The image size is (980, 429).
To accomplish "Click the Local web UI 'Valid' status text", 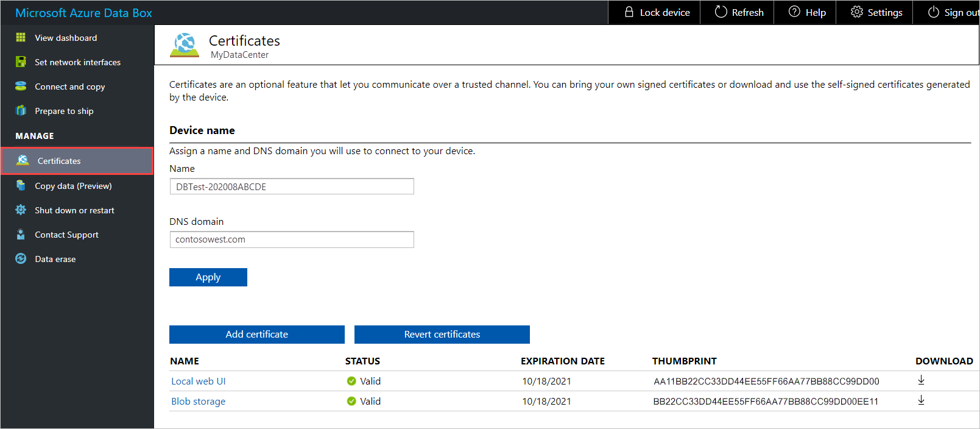I will click(x=370, y=381).
